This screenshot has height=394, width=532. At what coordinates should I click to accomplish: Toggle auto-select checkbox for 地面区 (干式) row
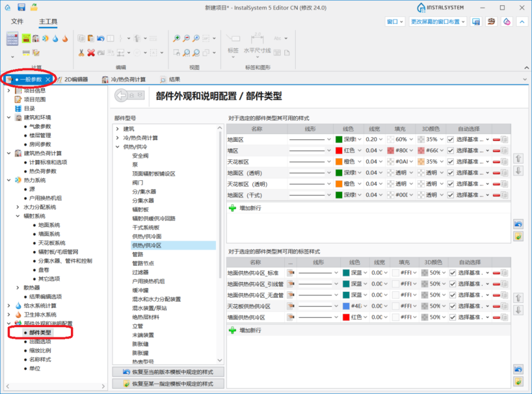pos(450,195)
